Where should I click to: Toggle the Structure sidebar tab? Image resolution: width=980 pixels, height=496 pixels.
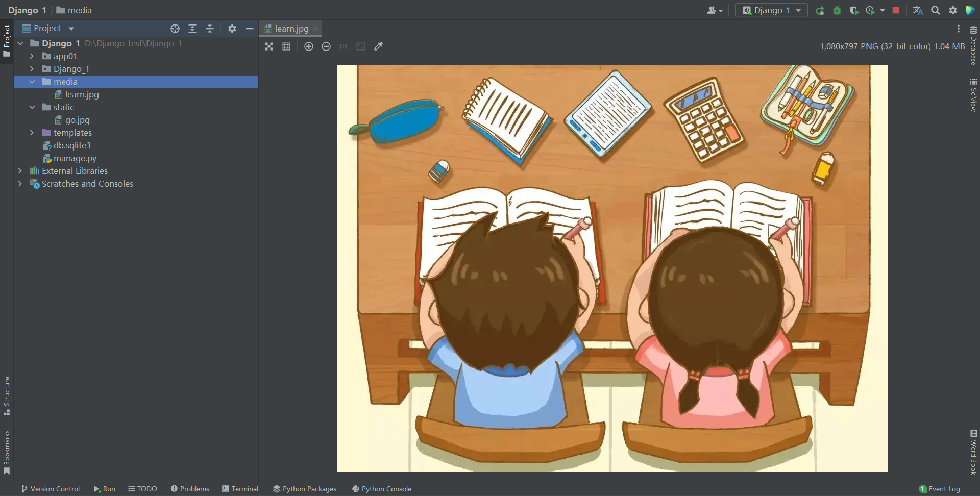7,396
